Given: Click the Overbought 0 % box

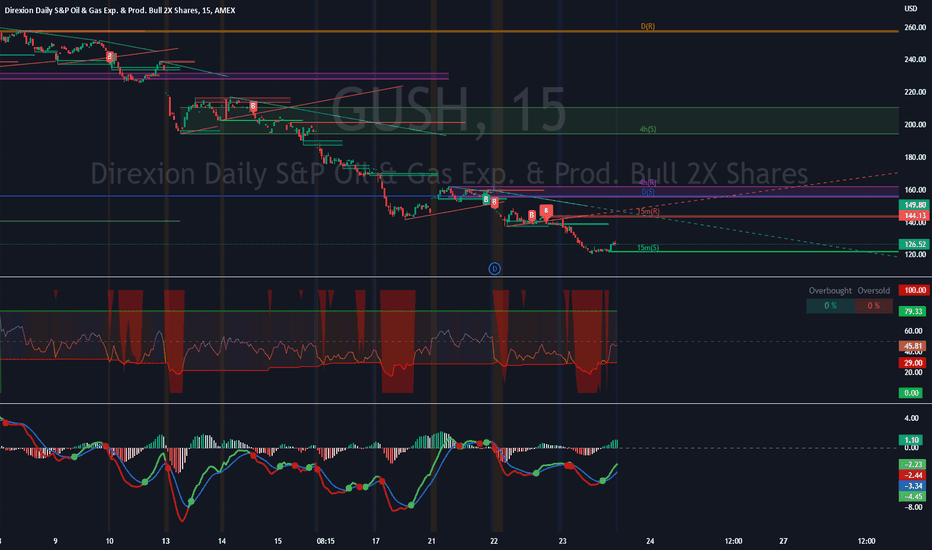Looking at the screenshot, I should [830, 306].
